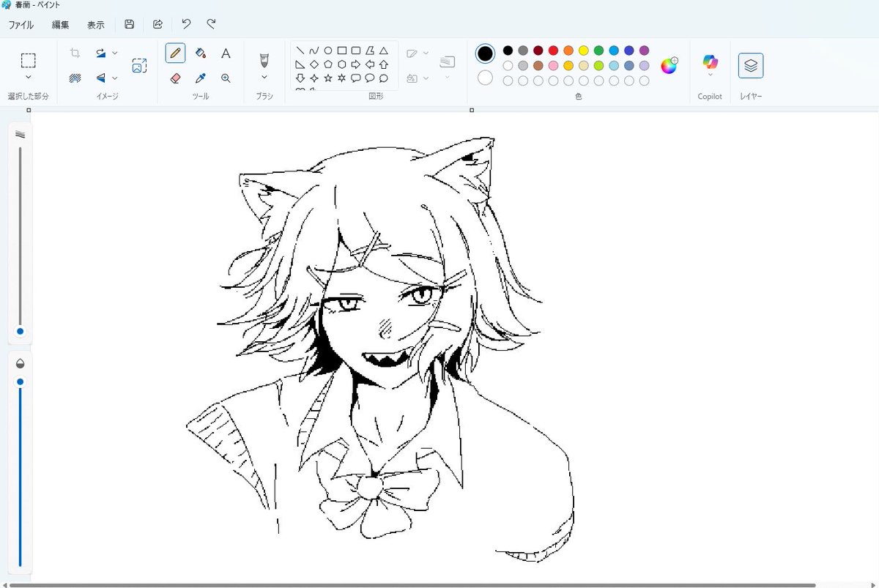
Task: Open the ファイル menu
Action: click(21, 24)
